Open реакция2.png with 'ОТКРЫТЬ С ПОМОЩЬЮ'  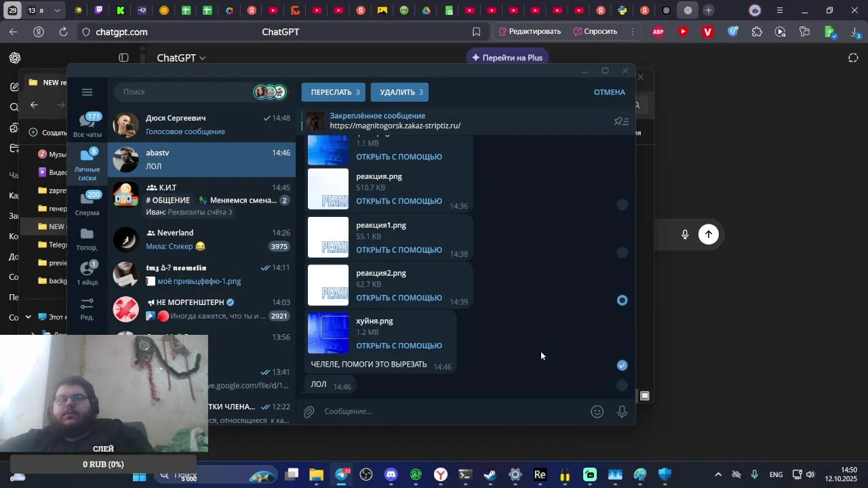pyautogui.click(x=399, y=298)
